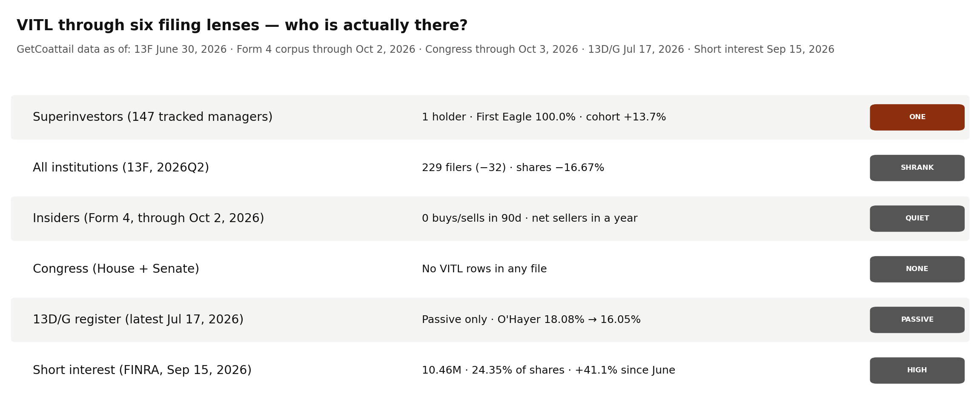Click the NONE status badge
Image resolution: width=980 pixels, height=417 pixels.
pos(917,269)
